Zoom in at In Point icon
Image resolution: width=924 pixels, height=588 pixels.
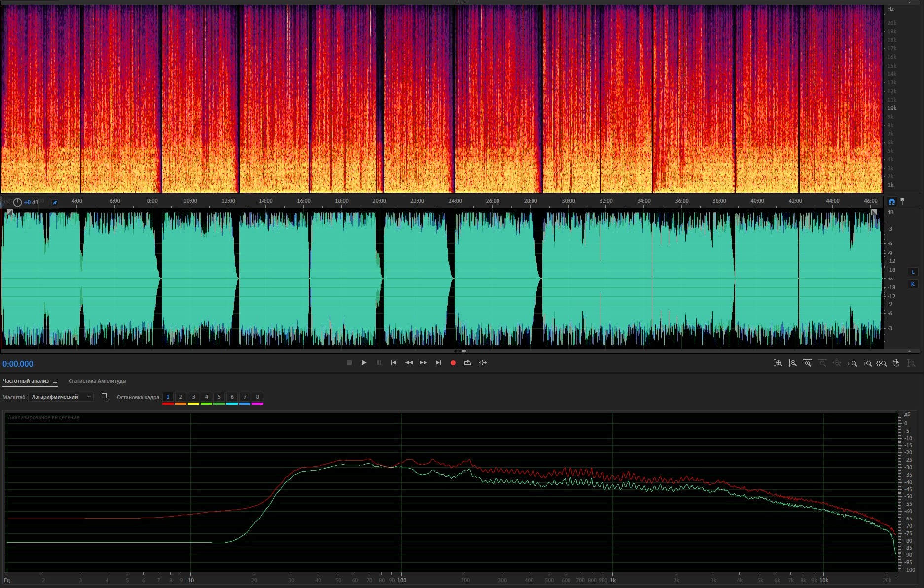[852, 363]
